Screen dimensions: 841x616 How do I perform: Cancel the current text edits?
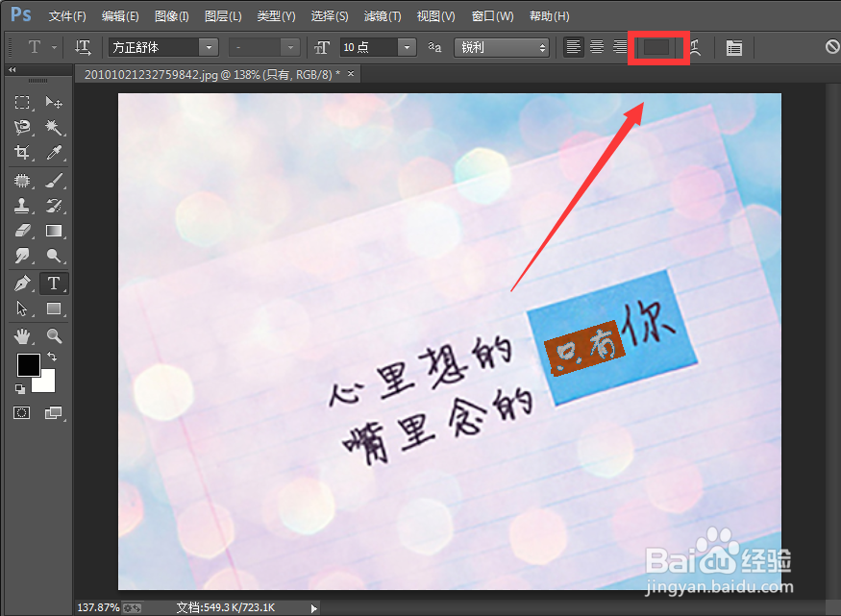(x=832, y=47)
